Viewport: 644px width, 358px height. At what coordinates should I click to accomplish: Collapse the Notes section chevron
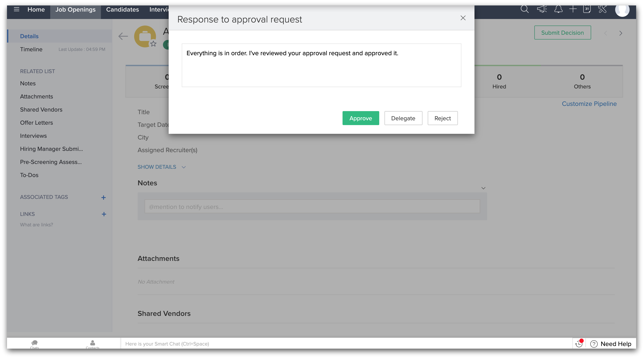tap(483, 188)
